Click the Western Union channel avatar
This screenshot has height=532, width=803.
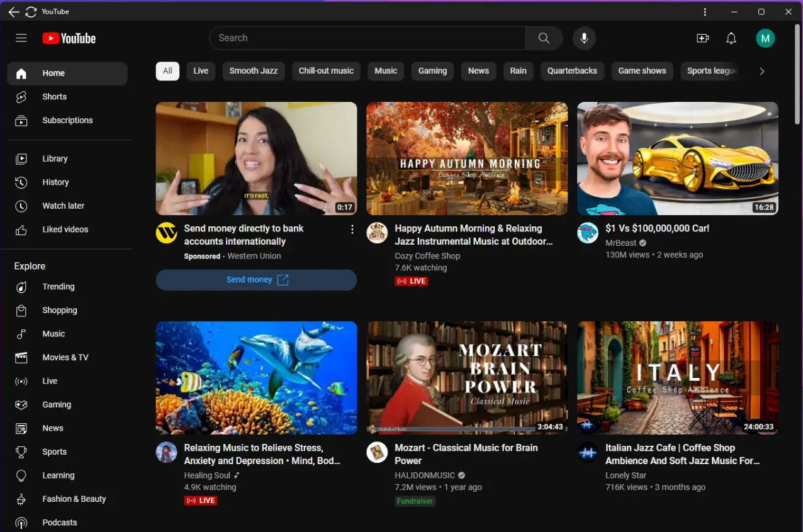click(166, 233)
